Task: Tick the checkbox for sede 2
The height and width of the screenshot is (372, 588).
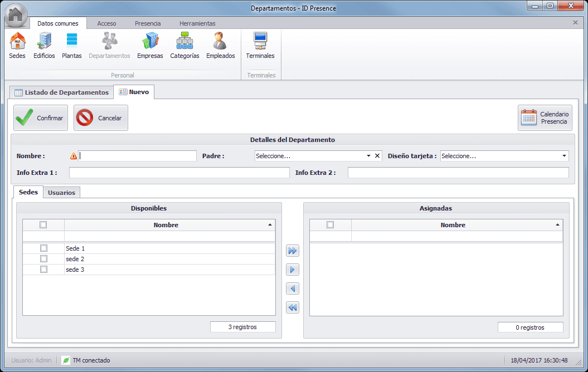Action: pos(43,259)
